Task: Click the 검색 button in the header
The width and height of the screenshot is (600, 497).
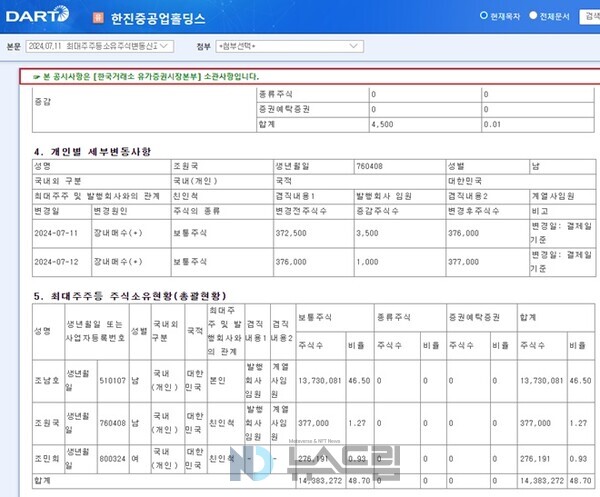Action: tap(590, 16)
